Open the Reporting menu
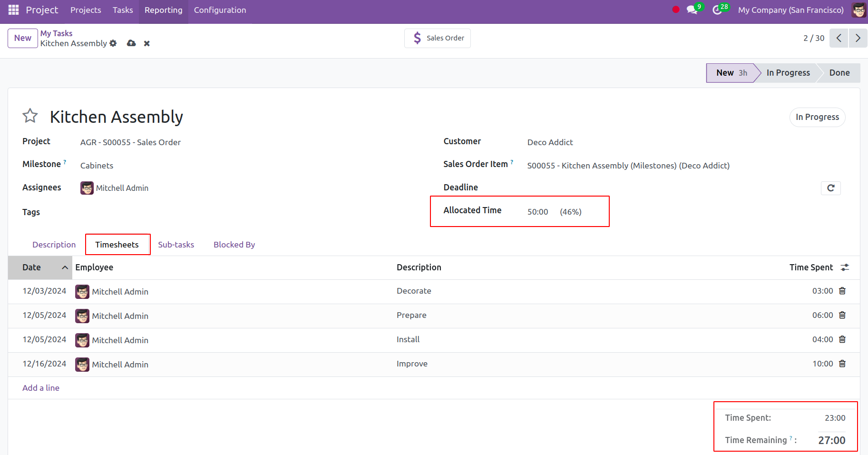 click(x=163, y=10)
